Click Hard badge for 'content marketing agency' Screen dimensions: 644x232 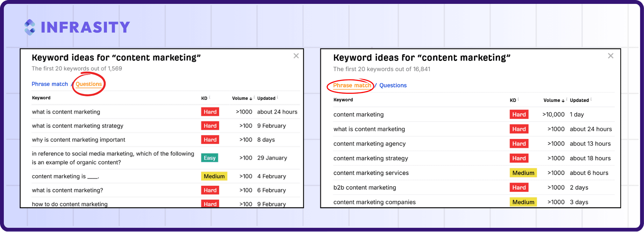[519, 144]
